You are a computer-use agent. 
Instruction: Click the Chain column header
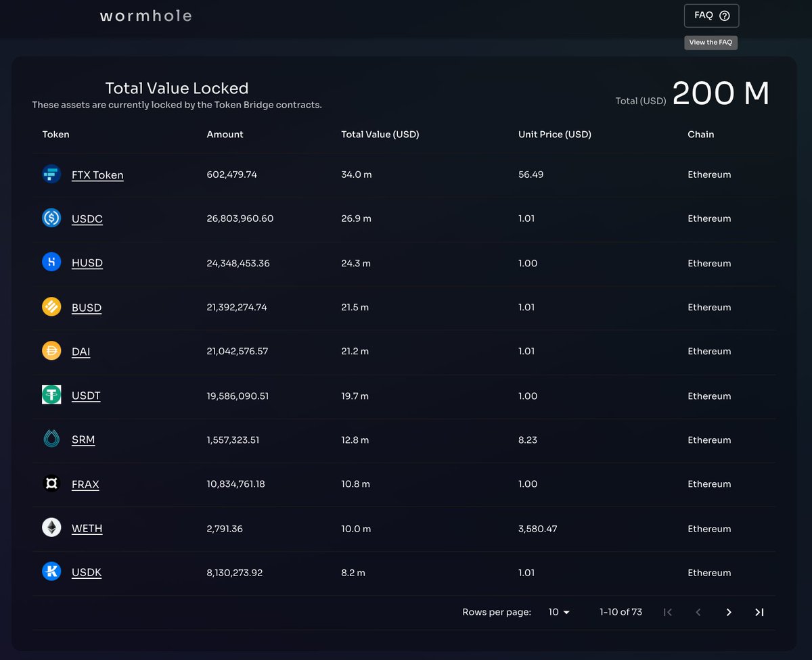pyautogui.click(x=701, y=134)
